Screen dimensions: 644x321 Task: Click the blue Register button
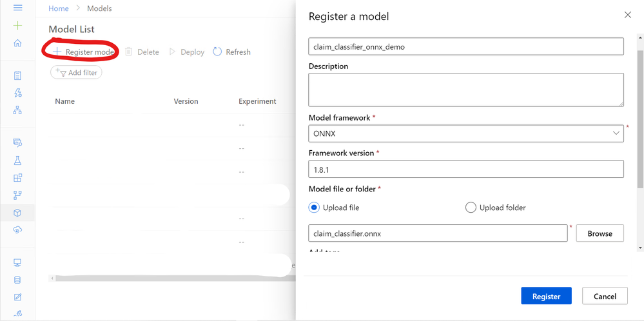[x=546, y=296]
